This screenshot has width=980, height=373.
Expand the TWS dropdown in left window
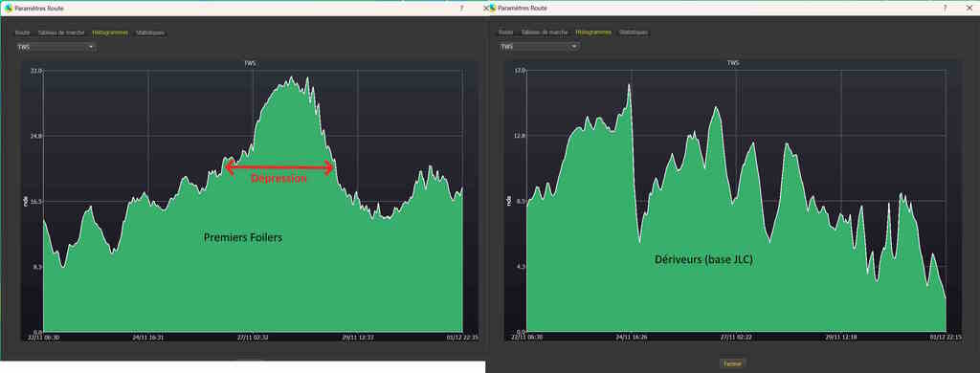click(x=56, y=47)
